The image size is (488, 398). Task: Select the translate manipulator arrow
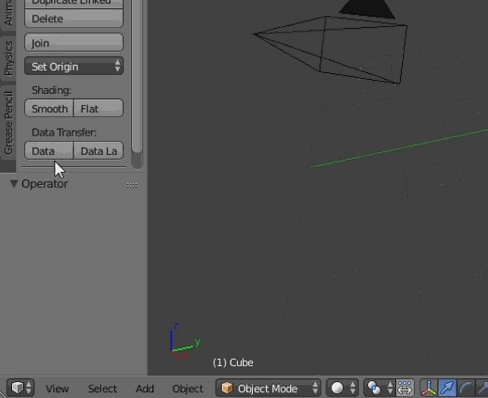coord(447,388)
